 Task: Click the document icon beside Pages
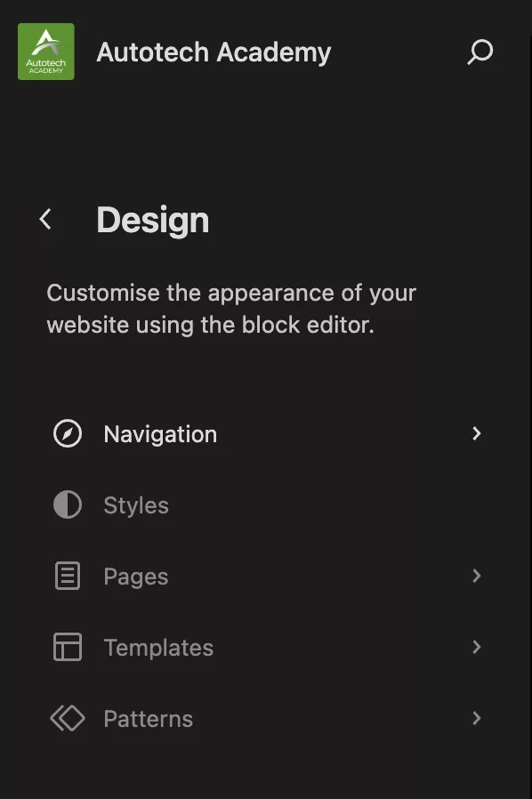[x=68, y=576]
